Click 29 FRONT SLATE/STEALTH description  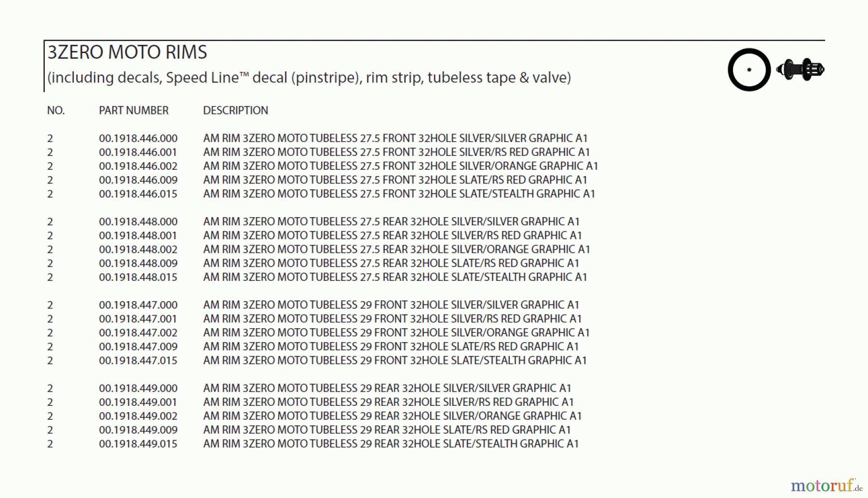coord(395,361)
